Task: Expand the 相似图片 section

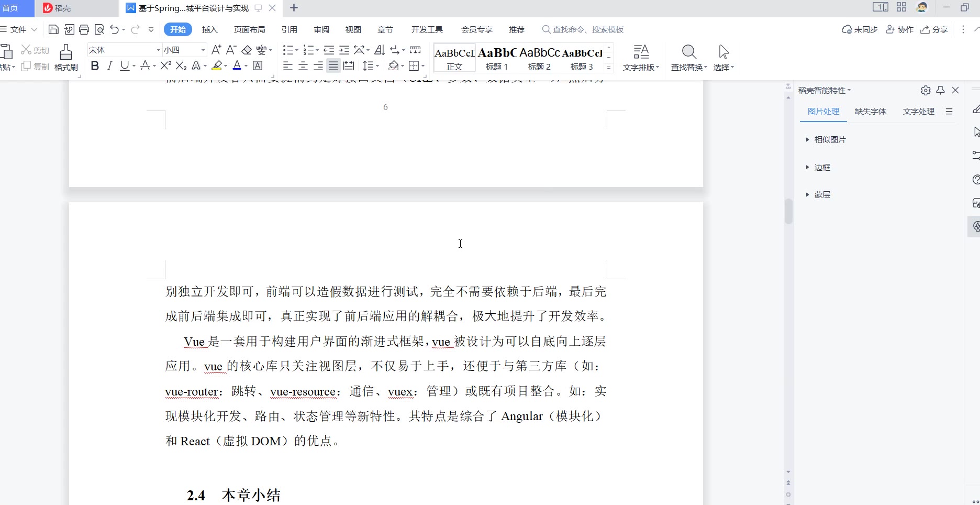Action: point(826,139)
